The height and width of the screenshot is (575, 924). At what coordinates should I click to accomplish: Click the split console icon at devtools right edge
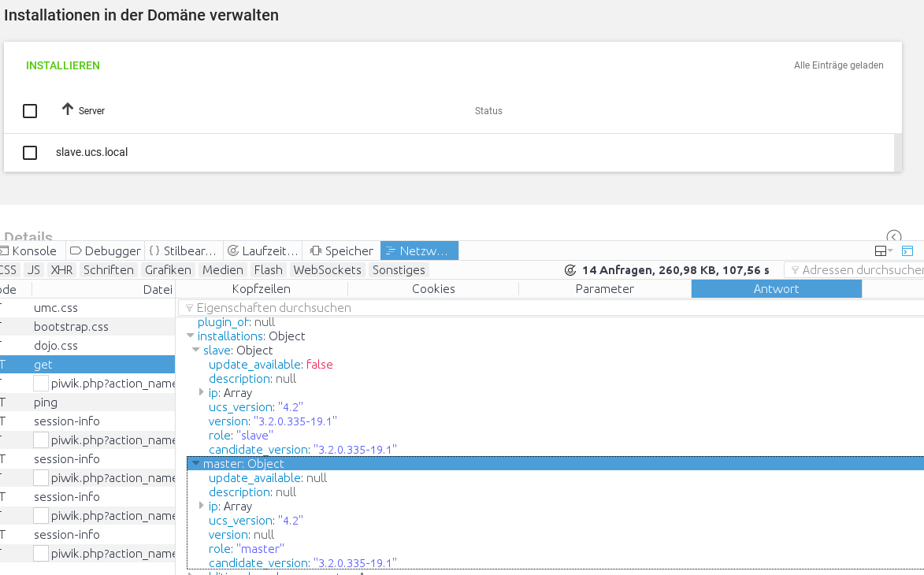click(907, 251)
